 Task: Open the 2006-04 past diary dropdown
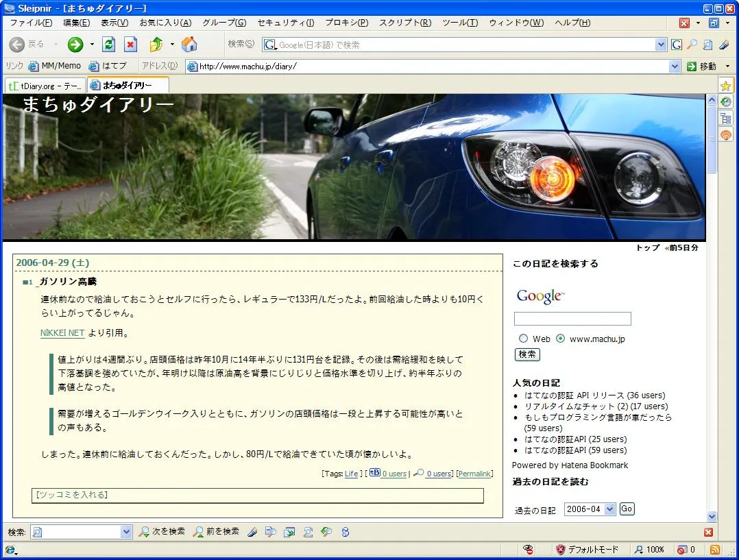click(590, 509)
